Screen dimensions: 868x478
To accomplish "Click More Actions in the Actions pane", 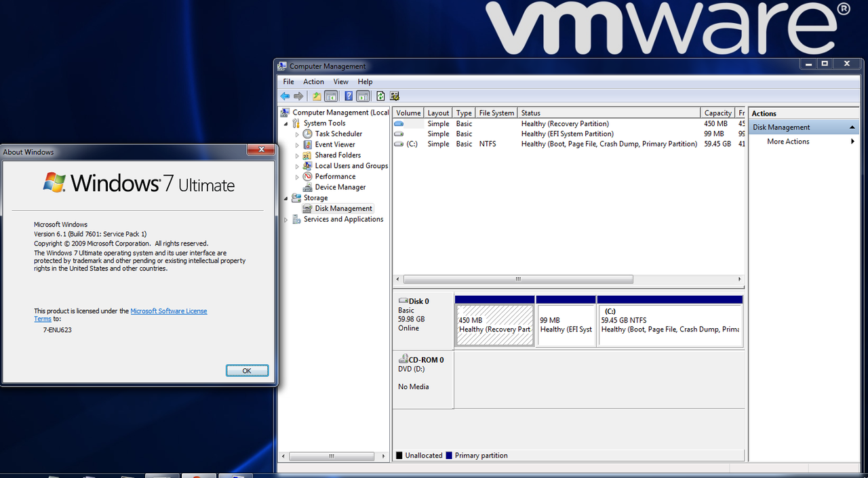I will 788,142.
